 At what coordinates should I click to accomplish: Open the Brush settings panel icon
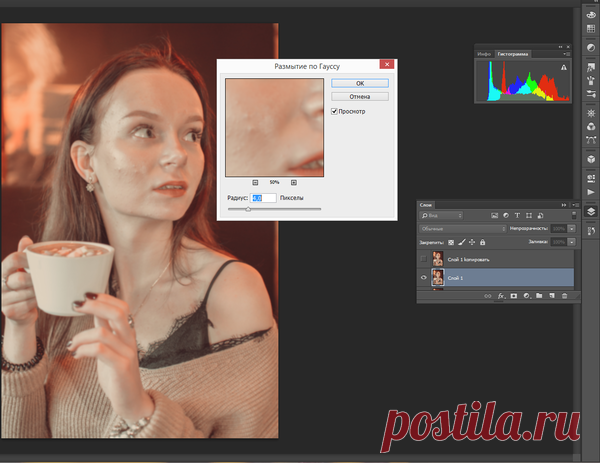click(591, 94)
